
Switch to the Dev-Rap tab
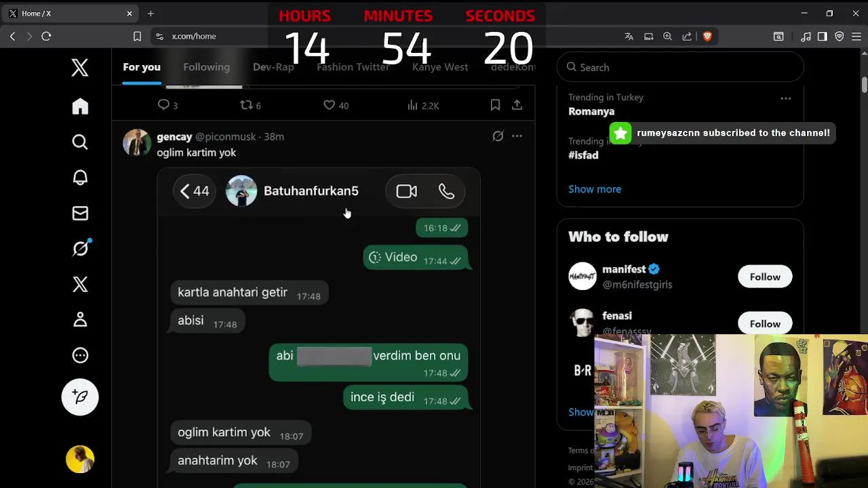coord(273,67)
